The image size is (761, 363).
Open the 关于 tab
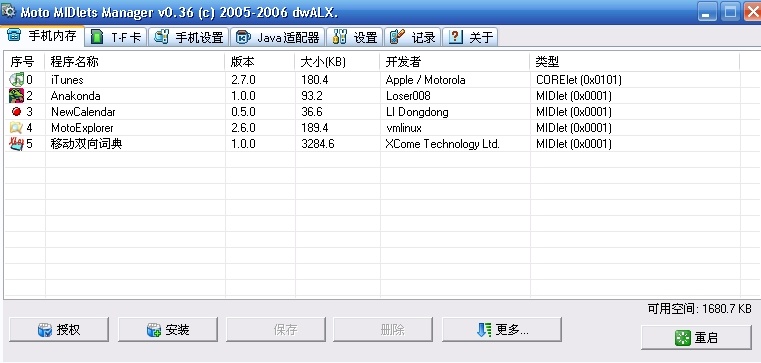click(x=470, y=37)
